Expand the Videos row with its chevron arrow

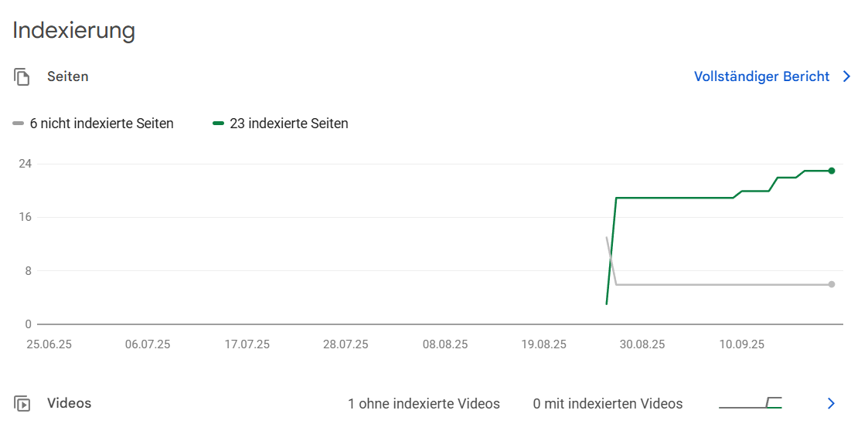pos(831,403)
